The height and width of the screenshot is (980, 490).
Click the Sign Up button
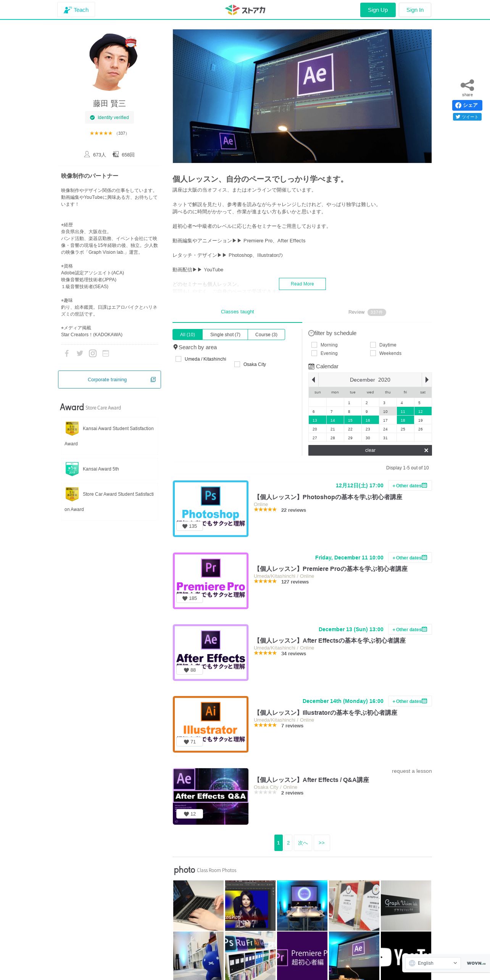tap(378, 10)
